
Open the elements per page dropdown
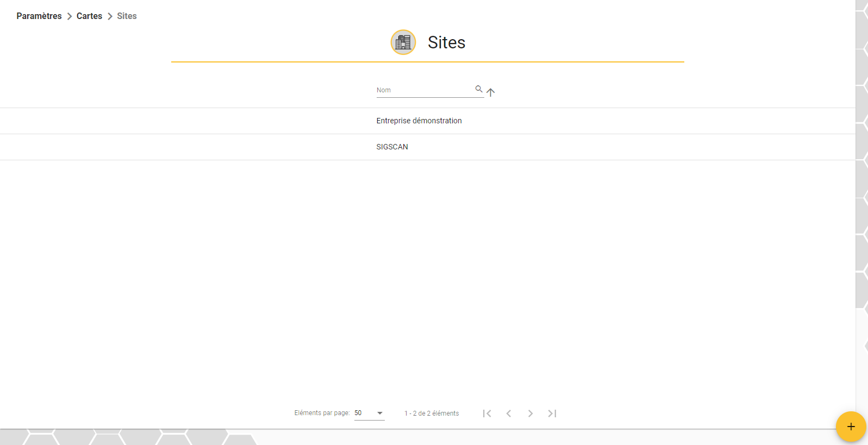coord(370,413)
